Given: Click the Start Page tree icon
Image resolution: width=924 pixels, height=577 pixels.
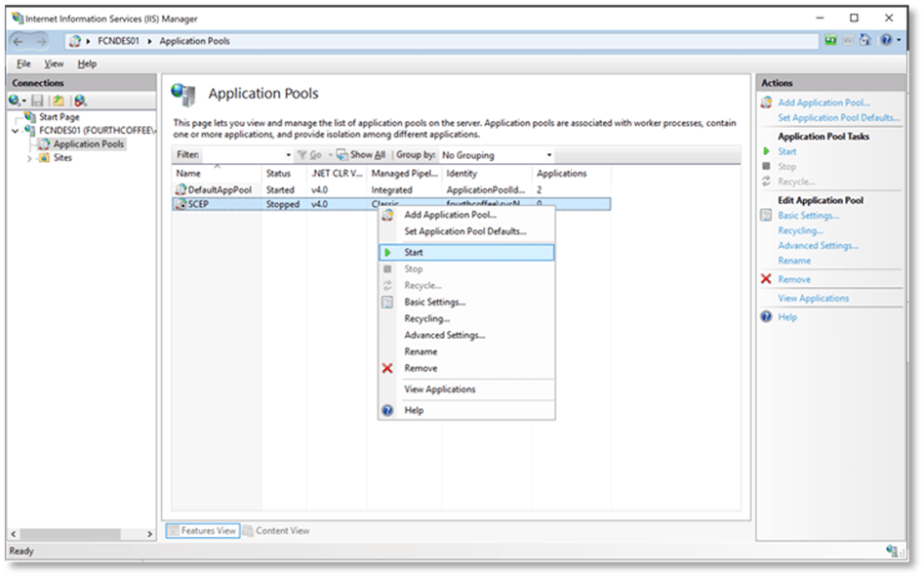Looking at the screenshot, I should click(30, 117).
